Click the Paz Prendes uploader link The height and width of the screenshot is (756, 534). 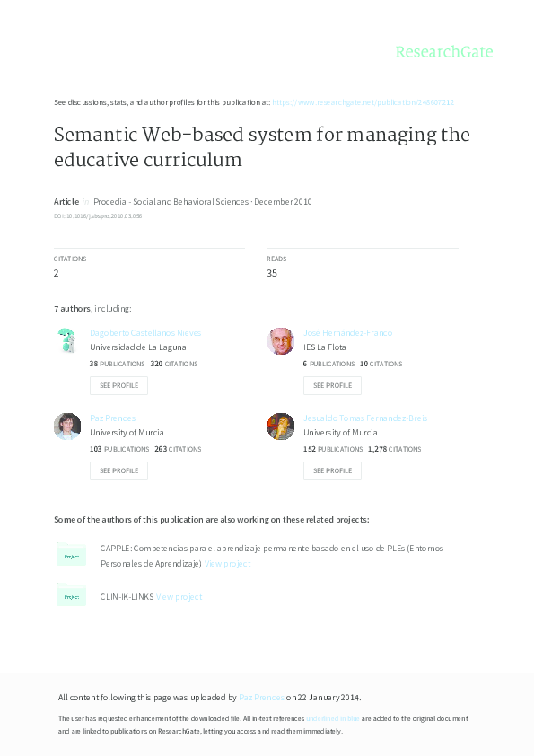pyautogui.click(x=260, y=697)
